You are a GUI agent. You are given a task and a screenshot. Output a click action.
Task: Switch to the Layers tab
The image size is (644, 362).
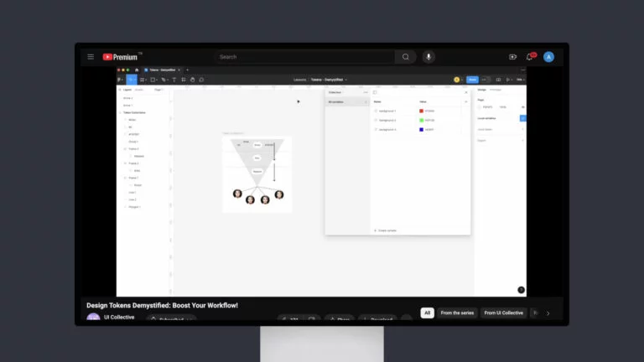click(127, 90)
